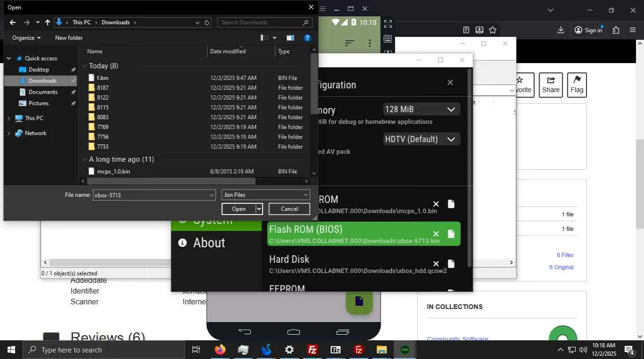This screenshot has height=359, width=644.
Task: Open the recent locations dropdown arrow
Action: click(37, 22)
